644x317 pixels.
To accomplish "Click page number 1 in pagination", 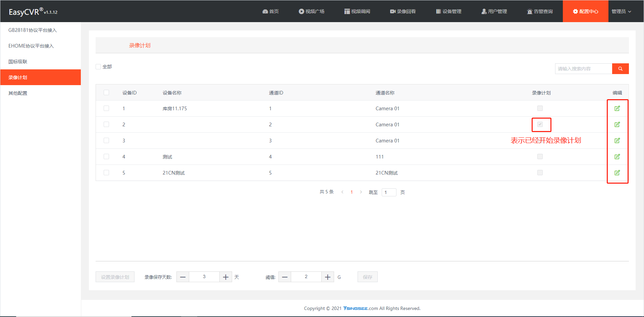I will click(352, 192).
